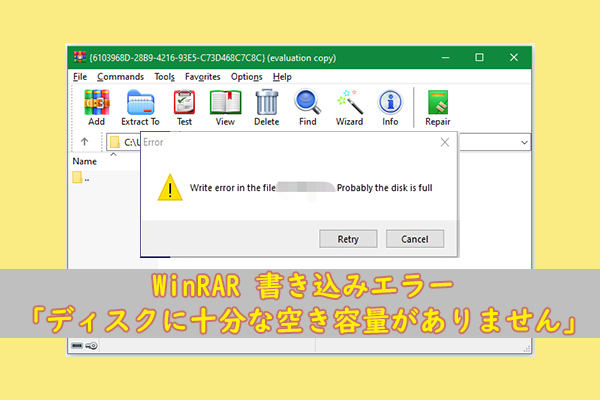
Task: Open the Tools menu
Action: point(165,77)
